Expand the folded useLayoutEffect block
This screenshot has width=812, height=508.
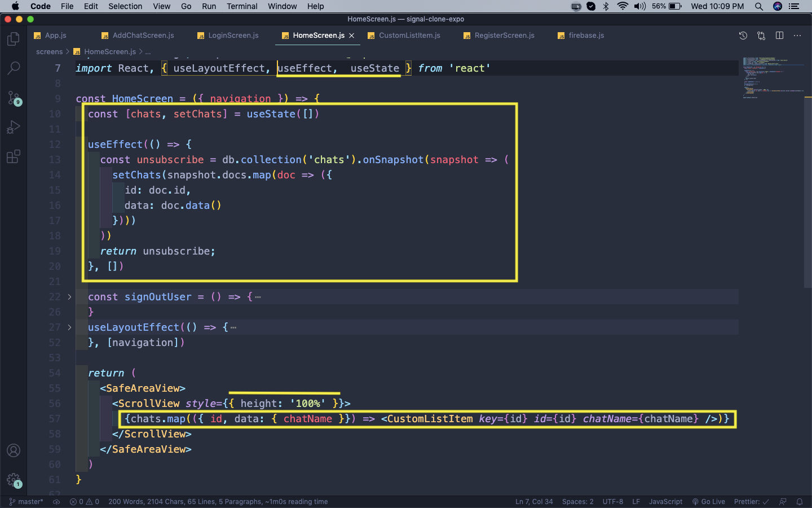click(x=70, y=327)
